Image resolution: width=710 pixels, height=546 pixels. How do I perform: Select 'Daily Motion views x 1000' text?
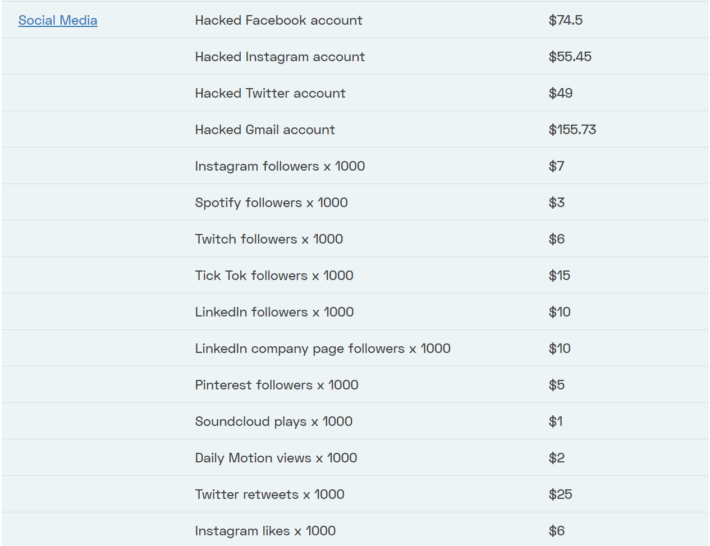(276, 458)
